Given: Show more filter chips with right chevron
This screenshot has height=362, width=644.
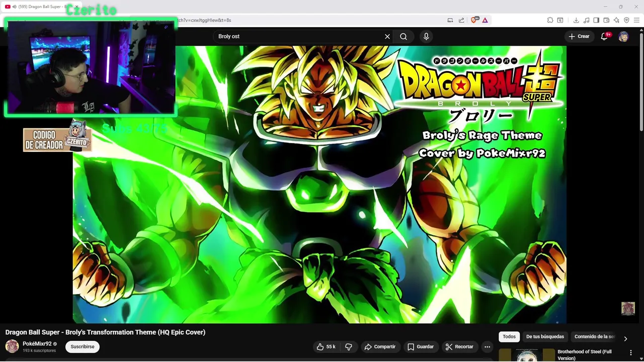Looking at the screenshot, I should point(625,338).
